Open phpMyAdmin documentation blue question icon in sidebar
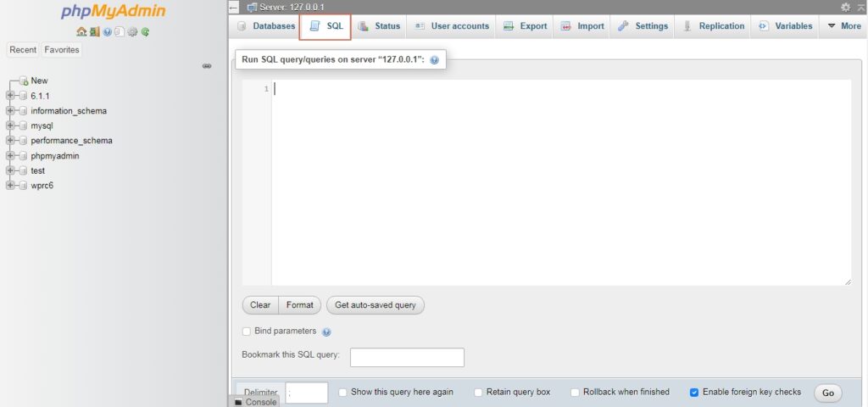Image resolution: width=868 pixels, height=407 pixels. click(108, 32)
